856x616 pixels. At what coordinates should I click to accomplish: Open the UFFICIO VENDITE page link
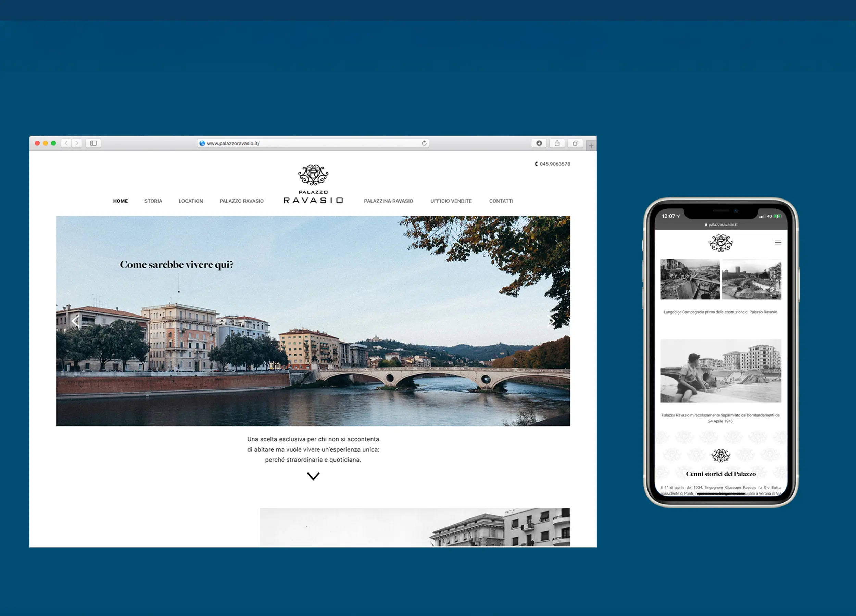click(451, 201)
